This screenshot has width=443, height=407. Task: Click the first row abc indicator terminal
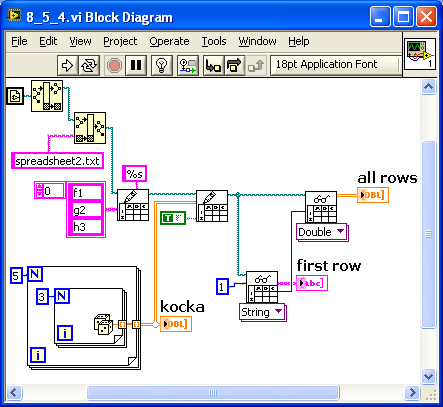pos(312,283)
